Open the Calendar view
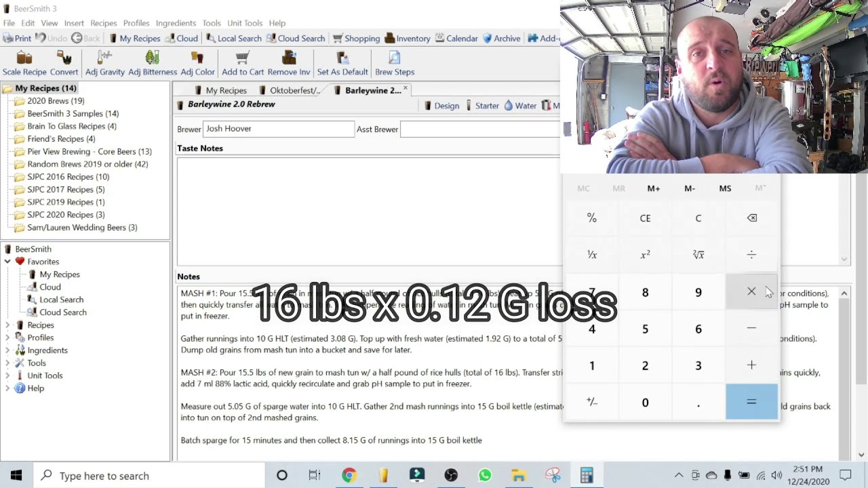 [456, 39]
